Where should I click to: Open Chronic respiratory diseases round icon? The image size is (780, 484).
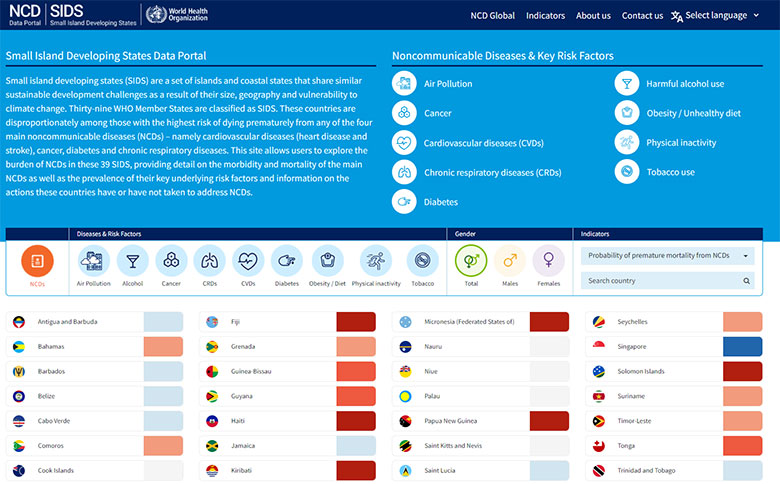click(x=404, y=172)
